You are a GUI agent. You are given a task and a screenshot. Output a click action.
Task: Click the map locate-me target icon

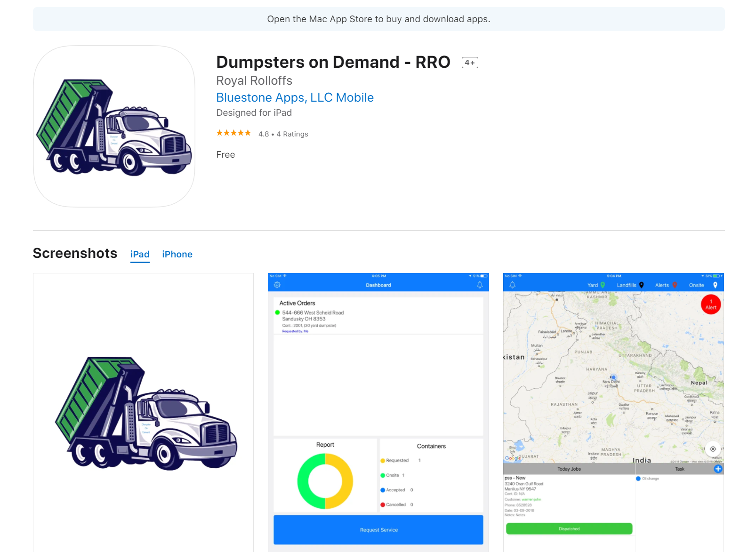pyautogui.click(x=713, y=449)
